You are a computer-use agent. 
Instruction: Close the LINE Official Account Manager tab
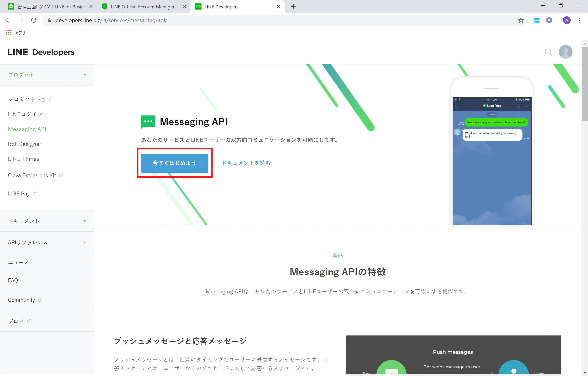pos(185,7)
